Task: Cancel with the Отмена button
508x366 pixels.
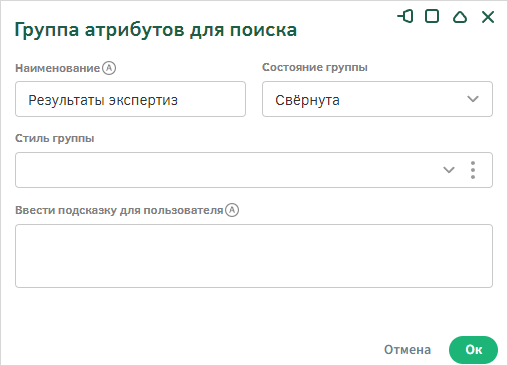Action: click(x=407, y=350)
